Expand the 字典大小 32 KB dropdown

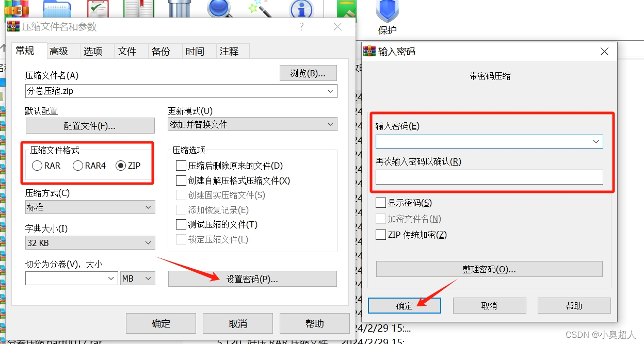click(x=90, y=242)
